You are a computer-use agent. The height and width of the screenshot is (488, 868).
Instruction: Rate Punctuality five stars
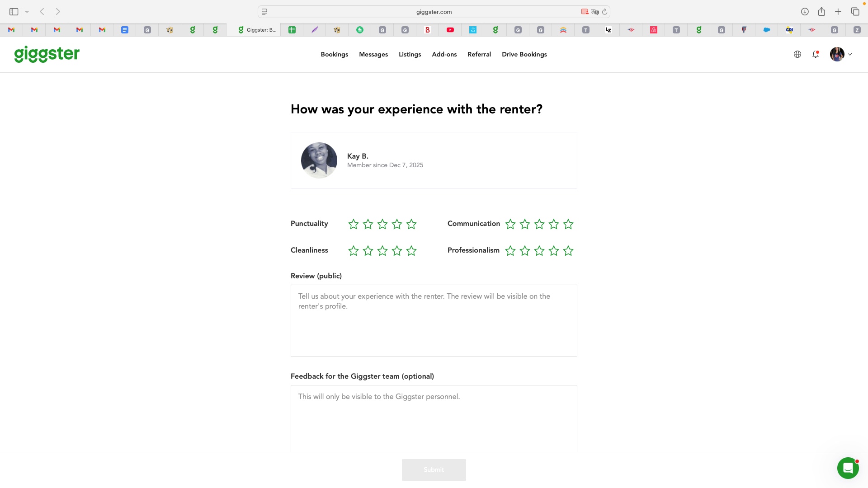(x=411, y=224)
